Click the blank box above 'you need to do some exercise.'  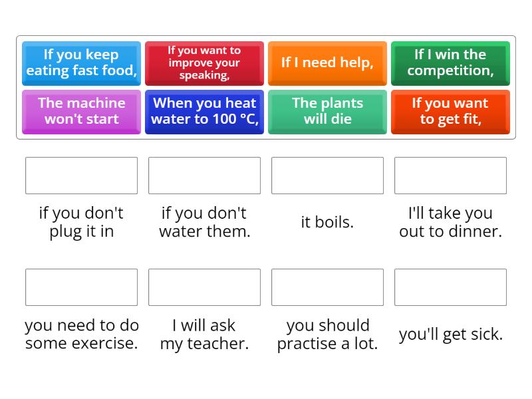click(x=81, y=287)
